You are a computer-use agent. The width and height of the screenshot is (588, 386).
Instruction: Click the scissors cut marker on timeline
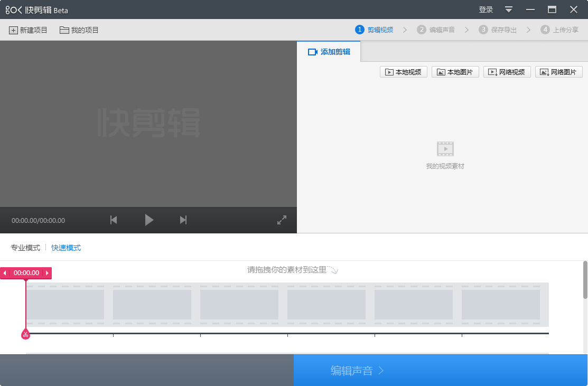click(x=25, y=334)
